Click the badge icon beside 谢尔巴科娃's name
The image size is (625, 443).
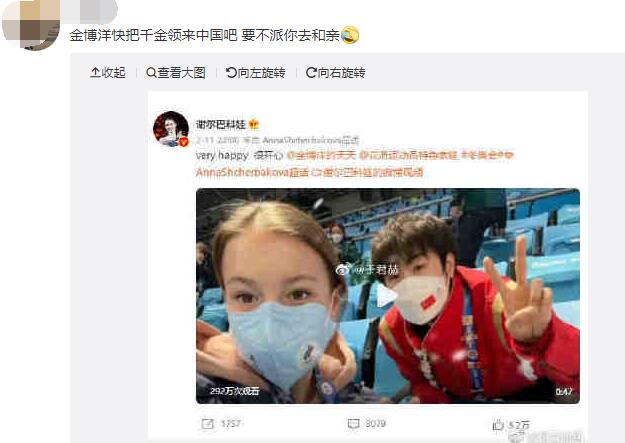point(254,124)
